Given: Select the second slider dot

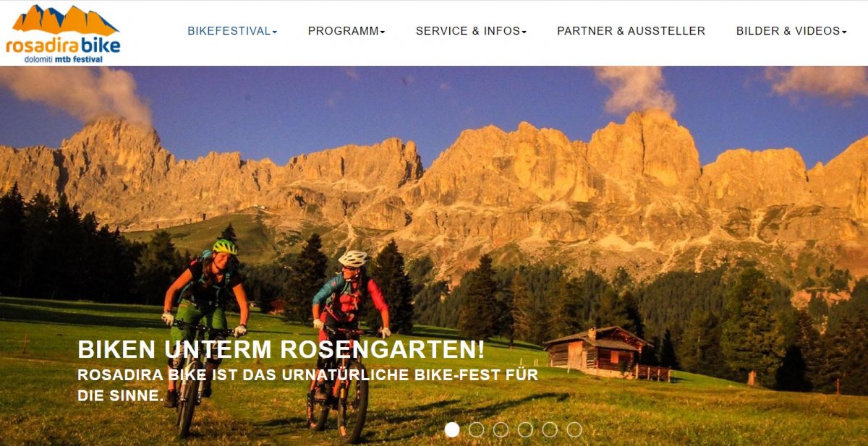Looking at the screenshot, I should [477, 429].
